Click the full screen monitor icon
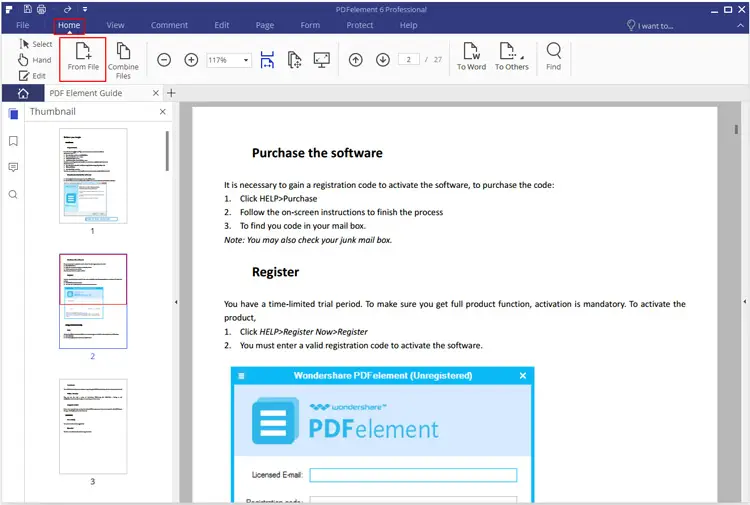 tap(321, 60)
